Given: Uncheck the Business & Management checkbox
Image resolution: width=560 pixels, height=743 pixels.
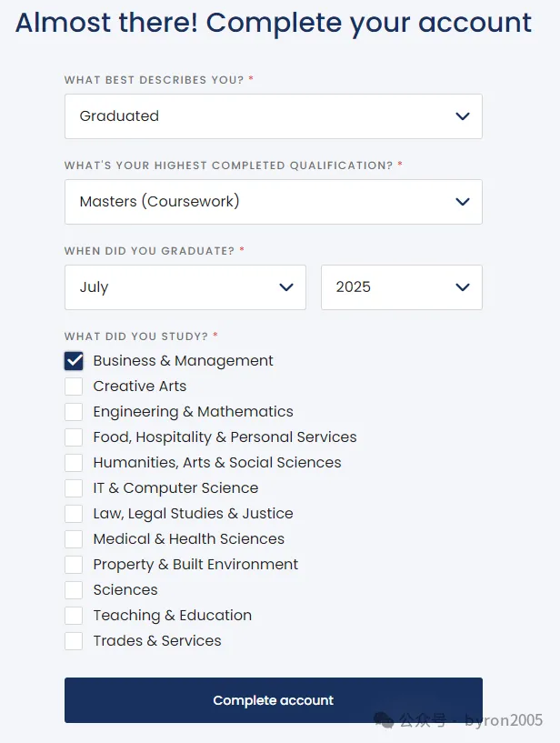Looking at the screenshot, I should coord(74,361).
